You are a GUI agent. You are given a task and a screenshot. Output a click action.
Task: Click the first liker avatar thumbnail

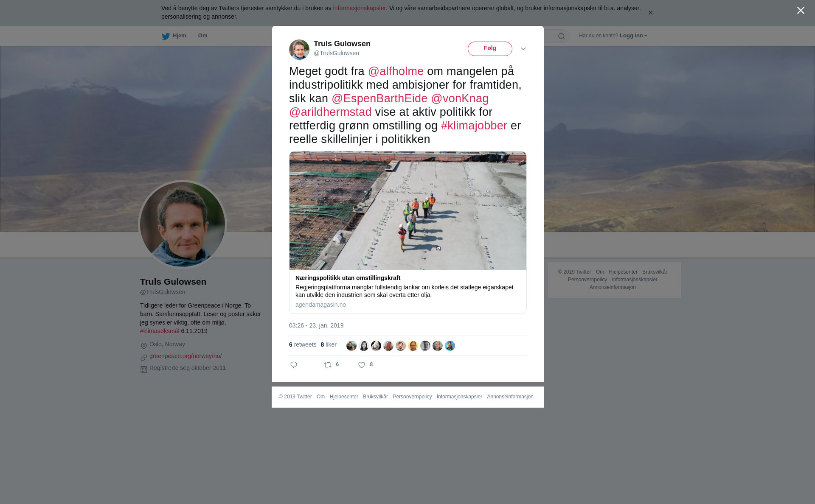(351, 346)
